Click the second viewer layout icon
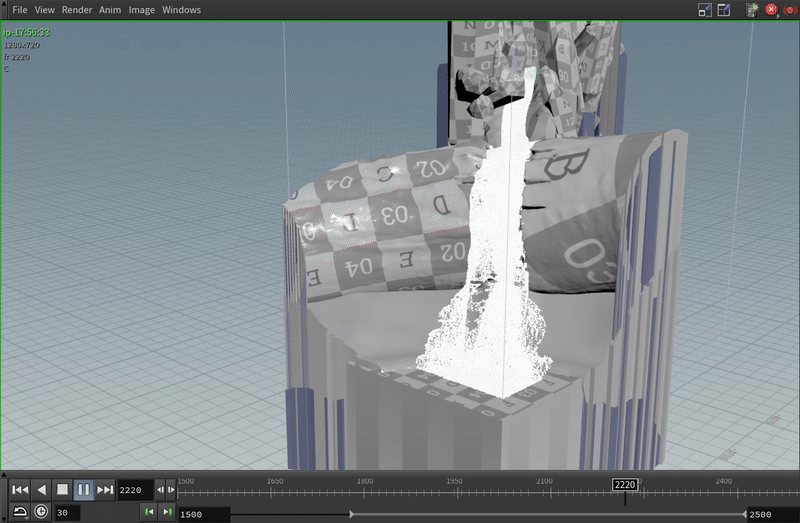 (724, 10)
